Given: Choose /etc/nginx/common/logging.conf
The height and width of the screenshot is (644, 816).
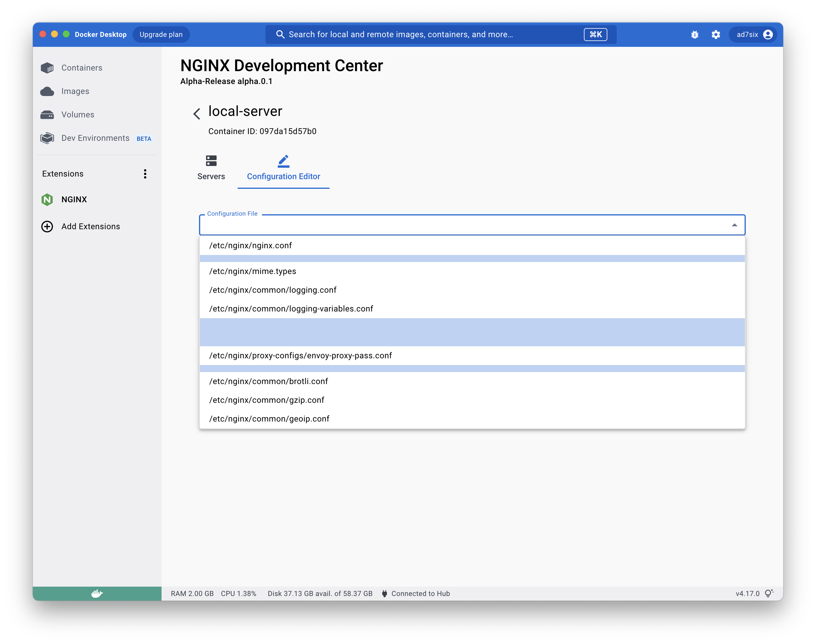Looking at the screenshot, I should pyautogui.click(x=472, y=290).
